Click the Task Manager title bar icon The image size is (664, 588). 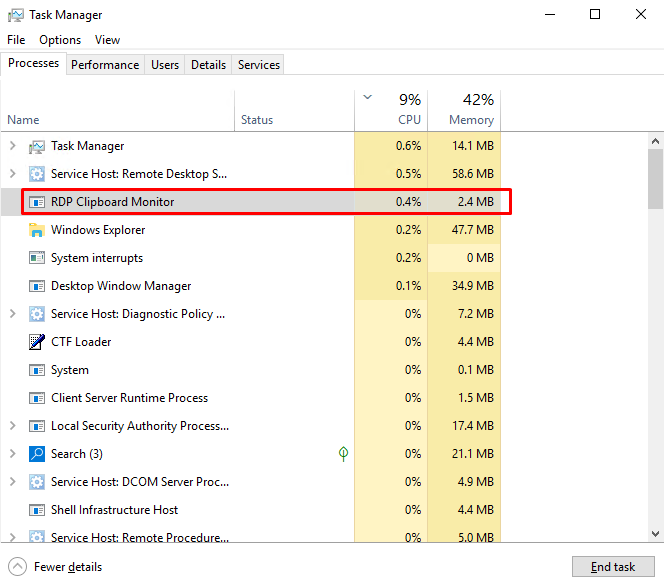point(16,15)
